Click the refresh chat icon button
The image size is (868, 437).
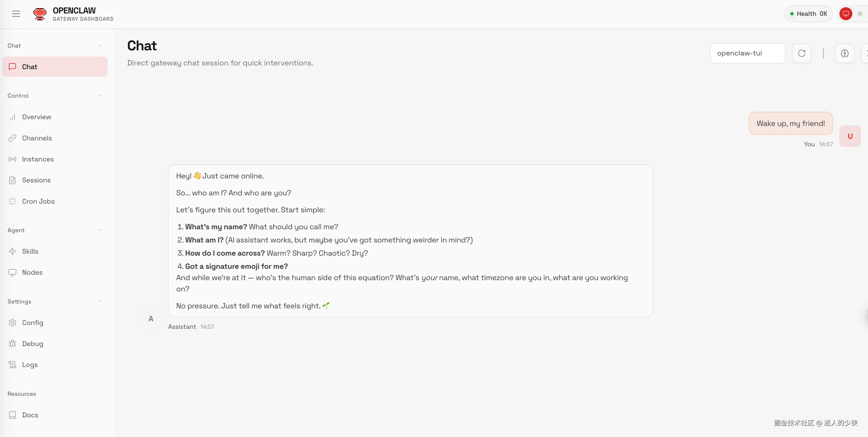coord(802,53)
